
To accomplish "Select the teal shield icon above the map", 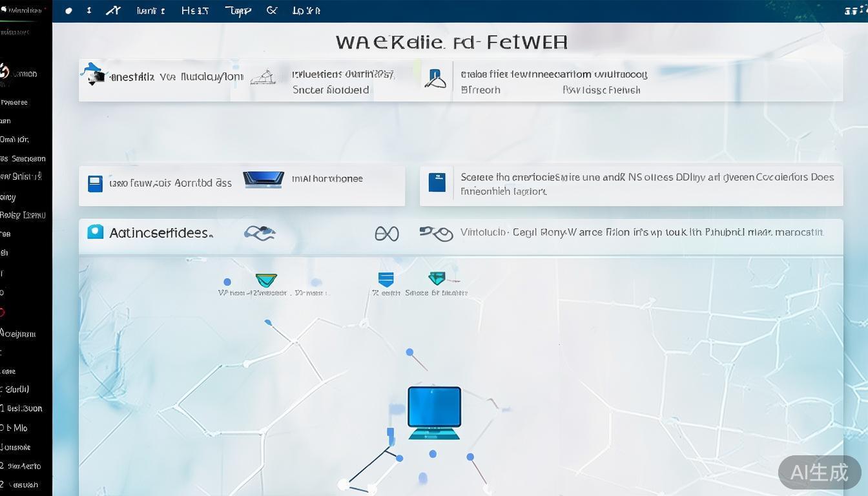I will pyautogui.click(x=266, y=280).
